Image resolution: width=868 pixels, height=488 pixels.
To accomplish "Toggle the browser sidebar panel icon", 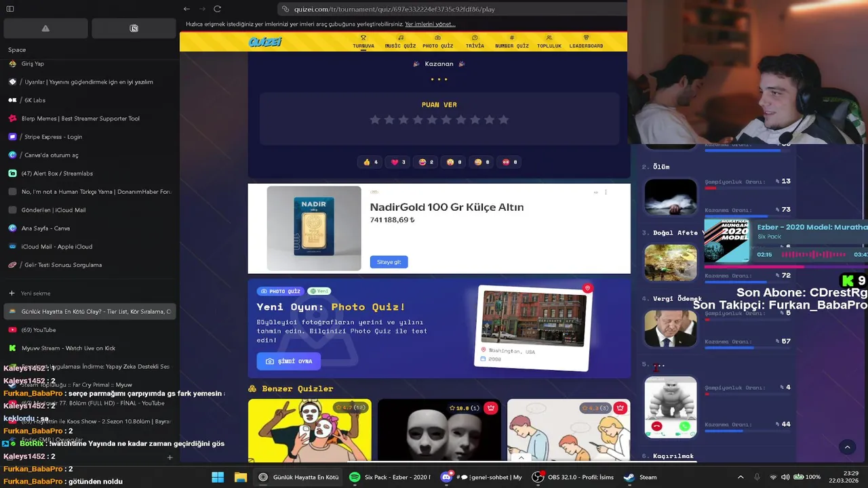I will (x=10, y=9).
